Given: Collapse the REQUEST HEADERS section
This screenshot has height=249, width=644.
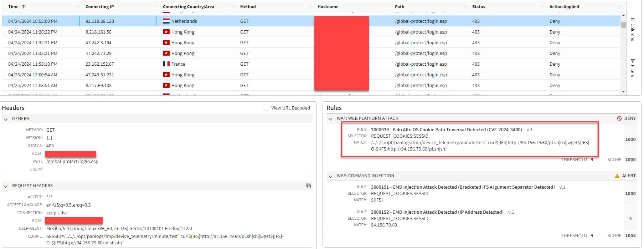Looking at the screenshot, I should point(6,186).
